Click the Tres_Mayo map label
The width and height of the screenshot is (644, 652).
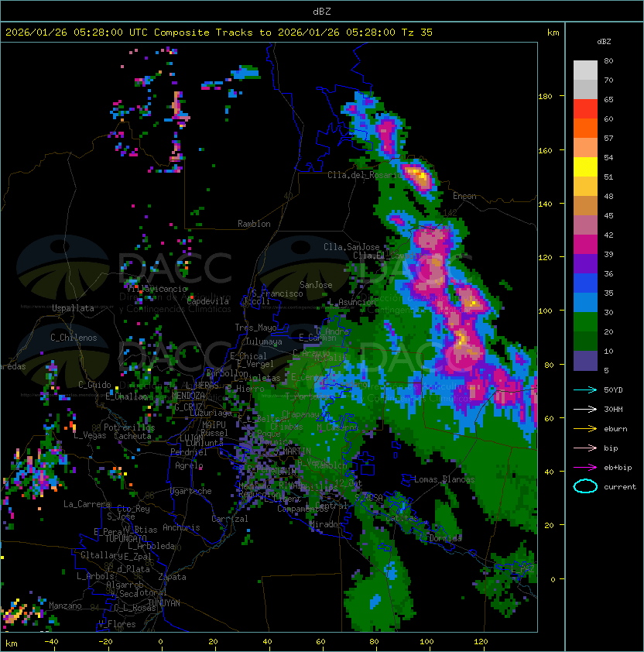coord(255,328)
